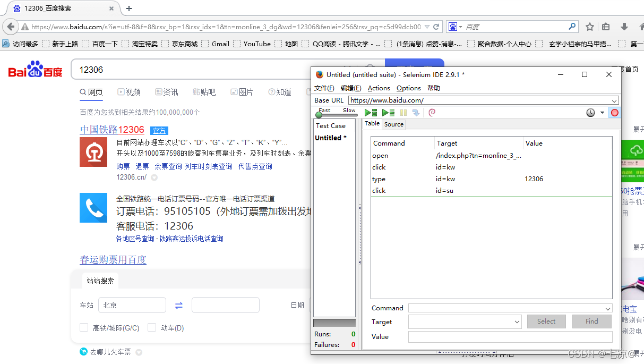Open the 淘宝特卖 bookmark
The height and width of the screenshot is (364, 644).
139,44
